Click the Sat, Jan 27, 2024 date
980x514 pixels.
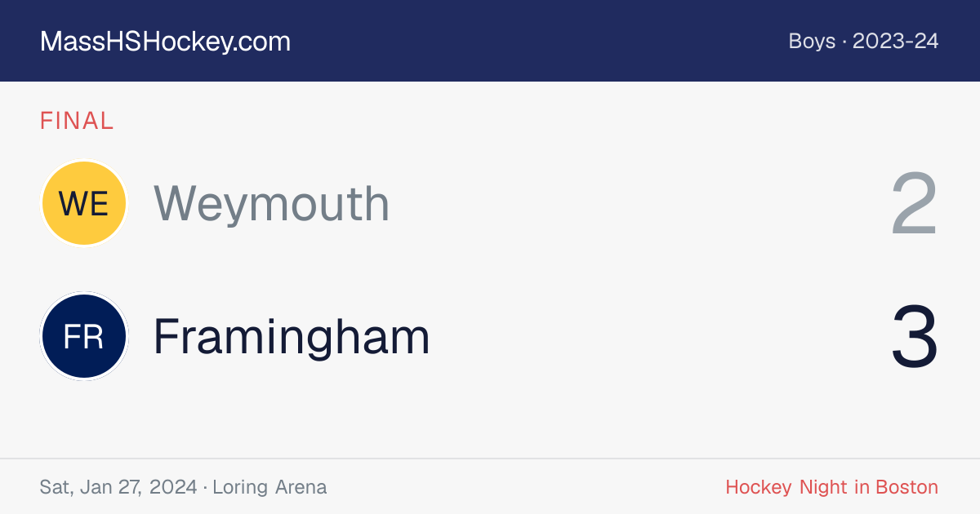(x=118, y=487)
